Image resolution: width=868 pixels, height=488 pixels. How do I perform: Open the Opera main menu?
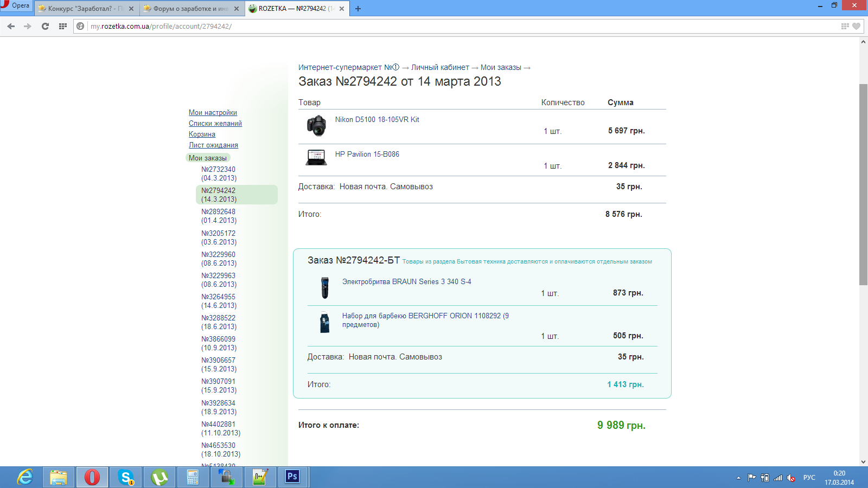coord(16,6)
